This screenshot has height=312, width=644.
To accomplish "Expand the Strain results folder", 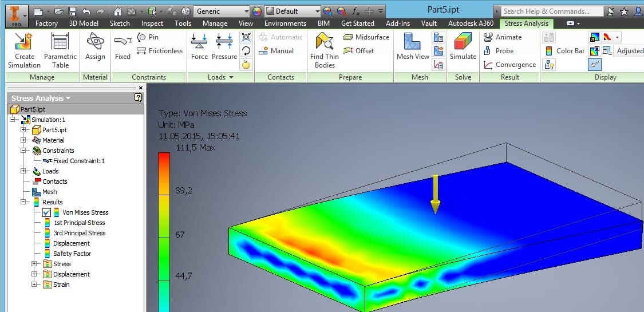I will coord(34,285).
